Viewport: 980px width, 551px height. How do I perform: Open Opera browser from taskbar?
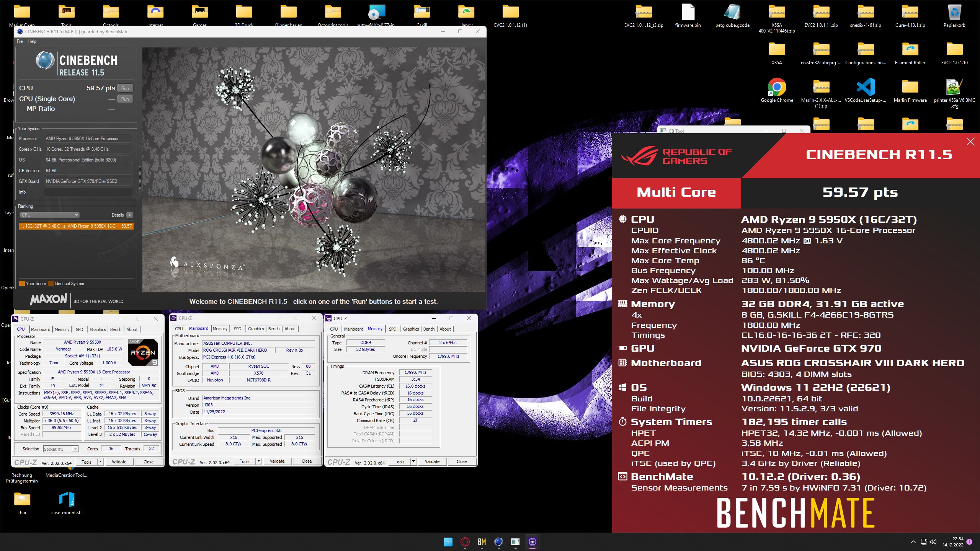[465, 542]
